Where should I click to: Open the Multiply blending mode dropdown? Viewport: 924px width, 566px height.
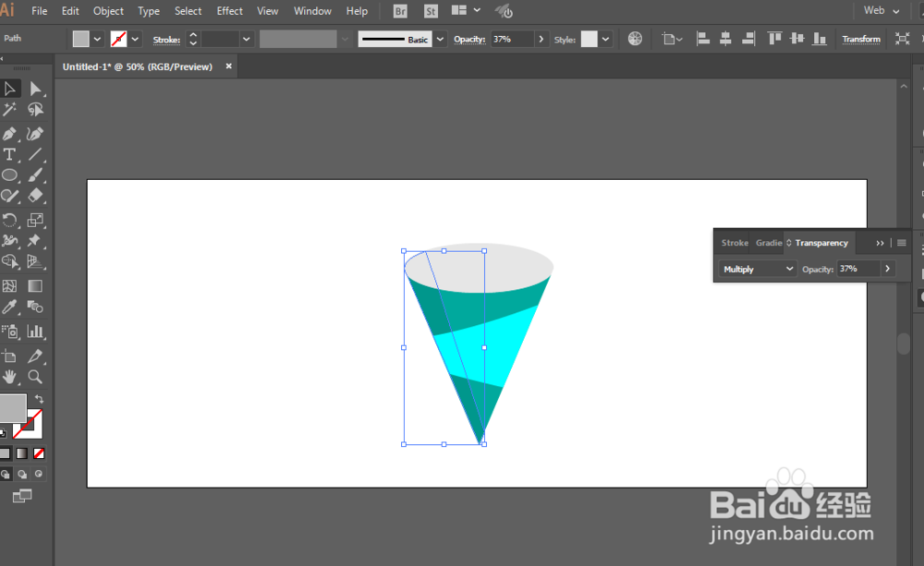(758, 270)
